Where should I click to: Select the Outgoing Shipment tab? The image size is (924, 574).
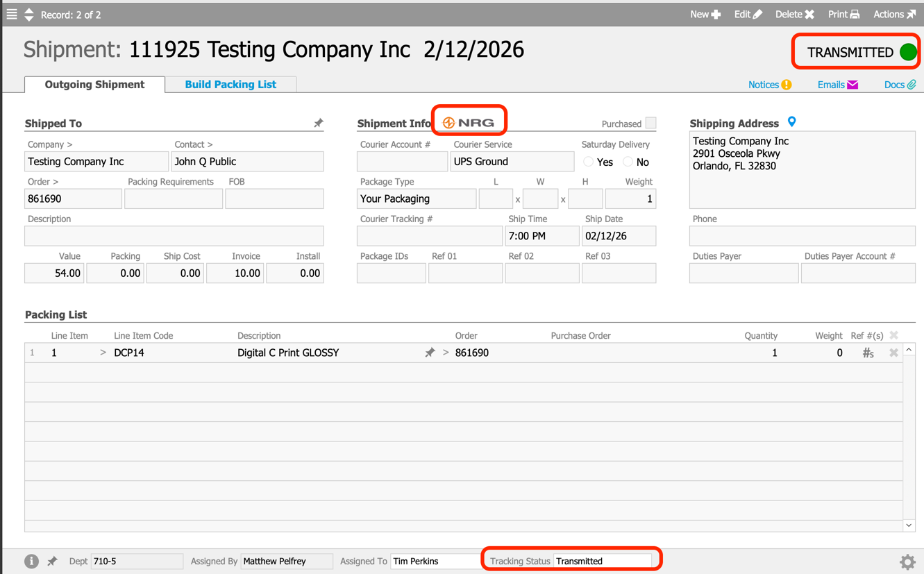point(93,84)
